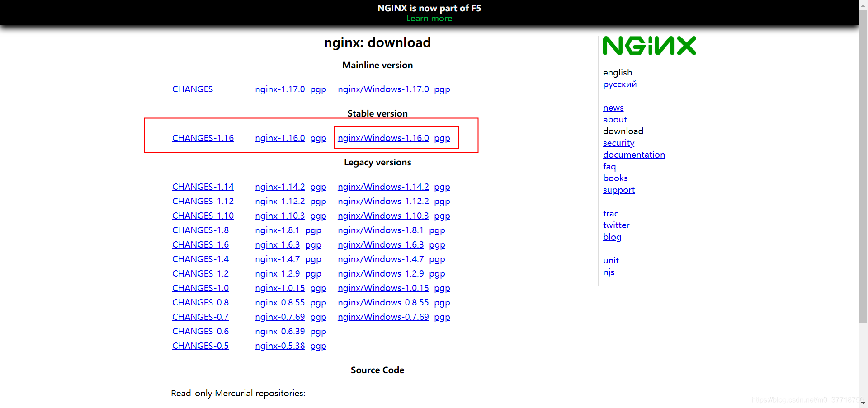Download nginx/Windows-1.2.9
868x408 pixels.
(381, 273)
